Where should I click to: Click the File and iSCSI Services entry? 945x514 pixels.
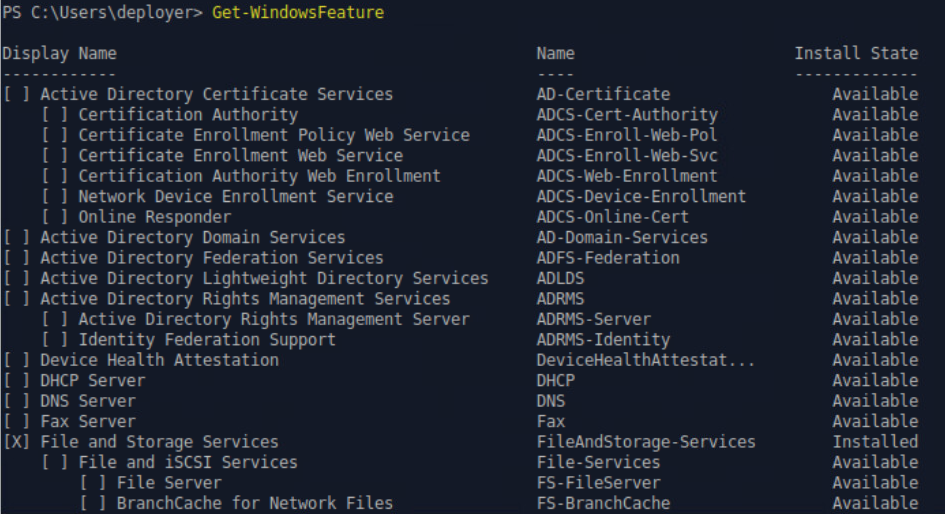[187, 462]
